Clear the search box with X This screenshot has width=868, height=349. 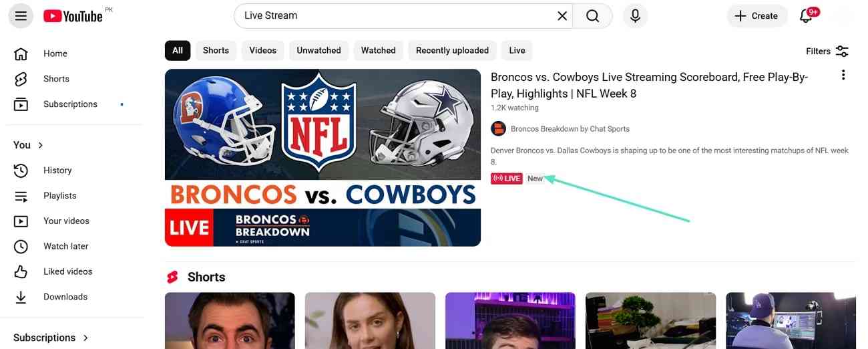(x=562, y=15)
